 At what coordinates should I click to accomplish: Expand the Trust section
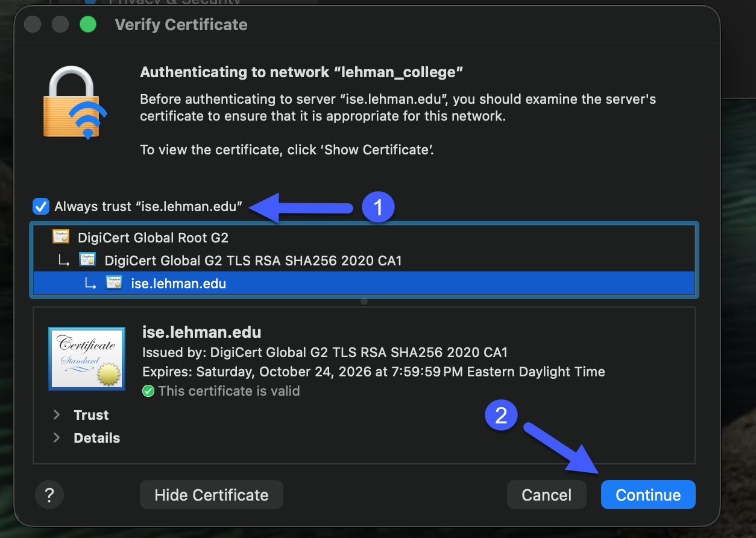click(57, 415)
